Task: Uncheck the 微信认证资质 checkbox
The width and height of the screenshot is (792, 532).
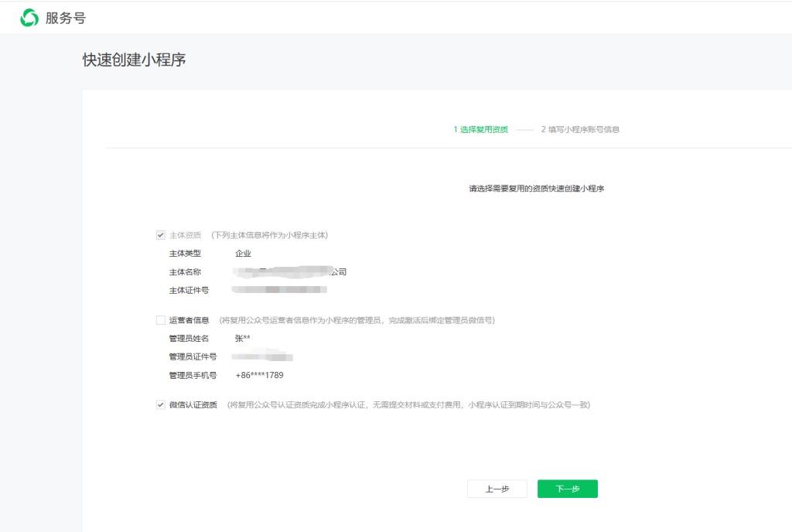Action: click(161, 404)
